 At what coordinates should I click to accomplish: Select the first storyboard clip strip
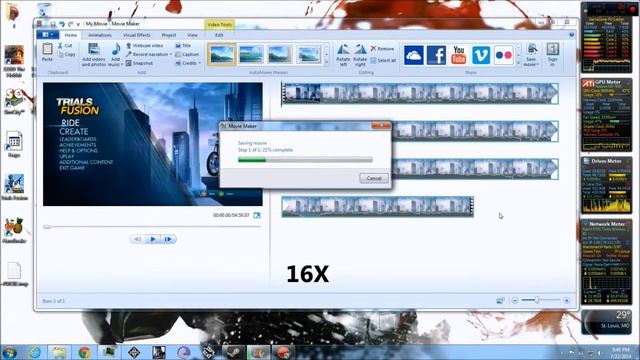420,93
